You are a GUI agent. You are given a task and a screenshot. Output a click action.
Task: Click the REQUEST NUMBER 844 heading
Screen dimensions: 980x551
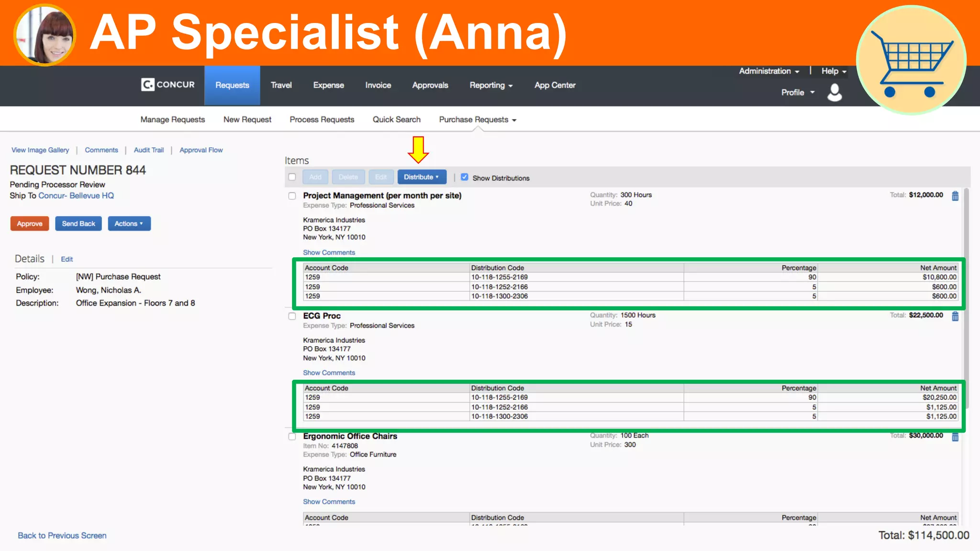(78, 170)
